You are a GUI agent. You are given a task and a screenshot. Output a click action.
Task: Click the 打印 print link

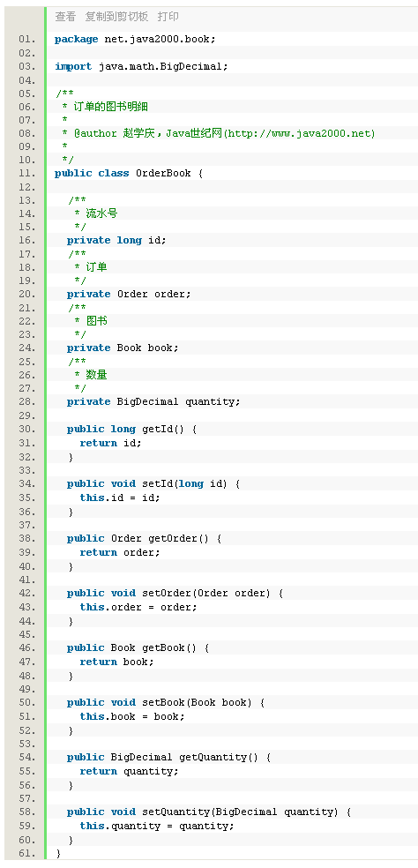168,17
